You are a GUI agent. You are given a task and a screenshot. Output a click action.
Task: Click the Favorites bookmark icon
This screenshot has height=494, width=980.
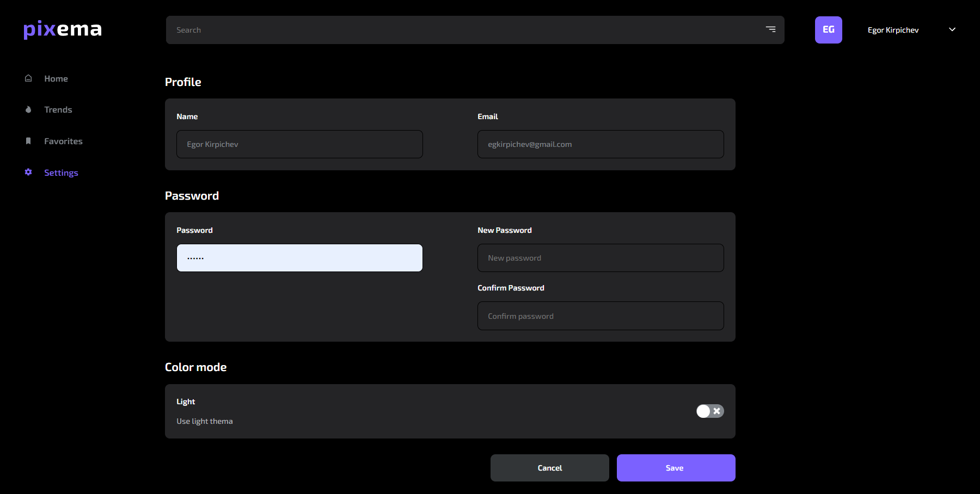[28, 141]
